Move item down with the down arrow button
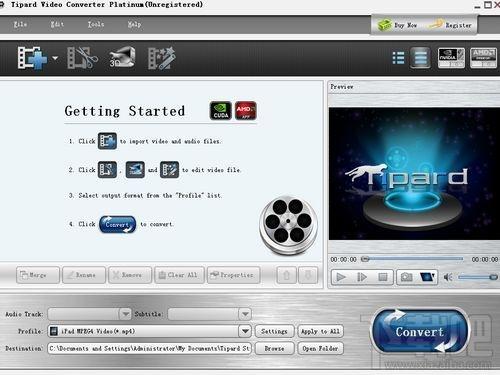The image size is (500, 375). tap(308, 275)
